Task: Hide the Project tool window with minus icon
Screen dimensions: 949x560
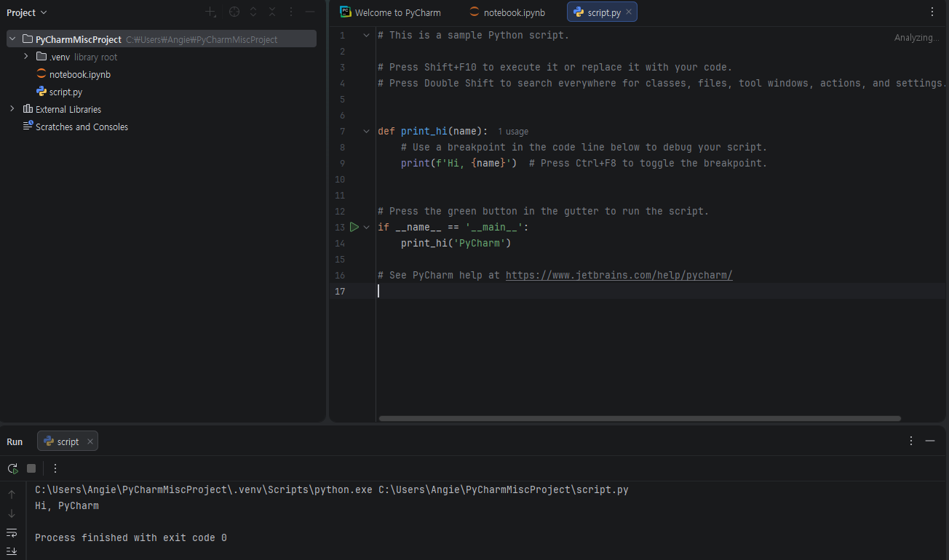Action: click(x=310, y=12)
